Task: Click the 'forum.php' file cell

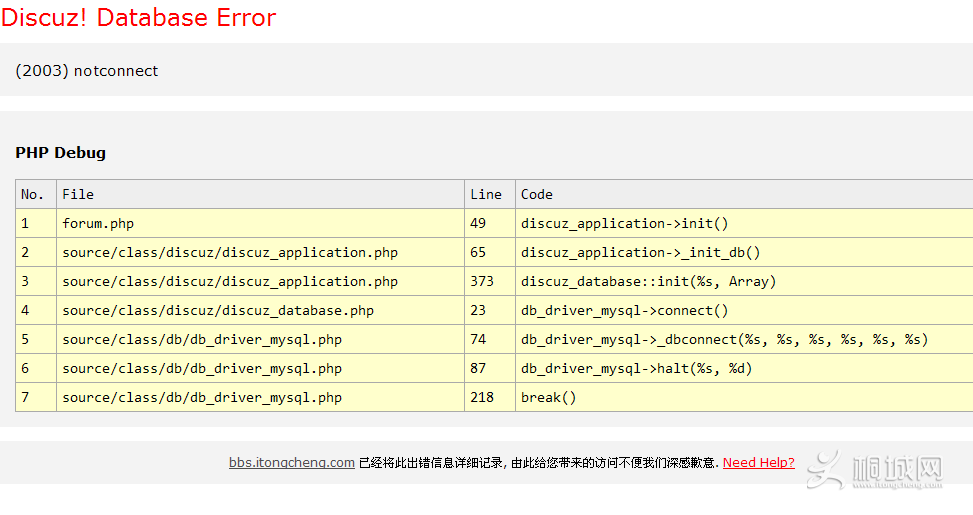Action: click(261, 223)
